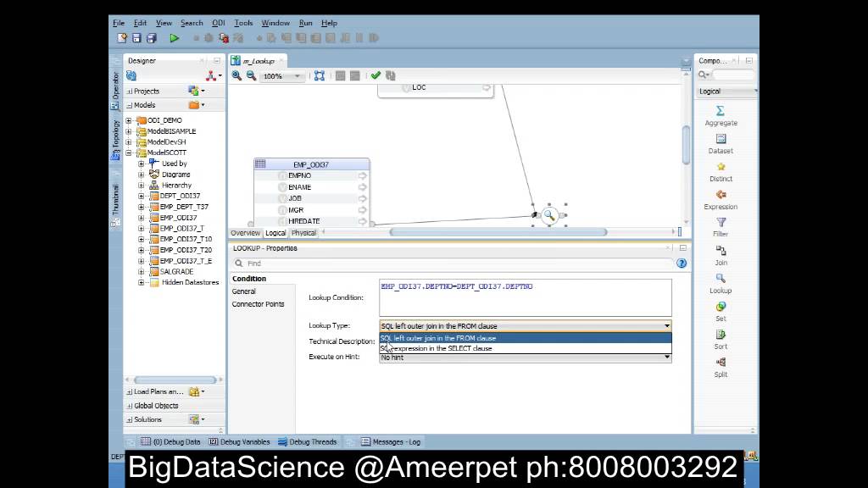Open the ODI menu
The width and height of the screenshot is (868, 488).
(x=218, y=23)
